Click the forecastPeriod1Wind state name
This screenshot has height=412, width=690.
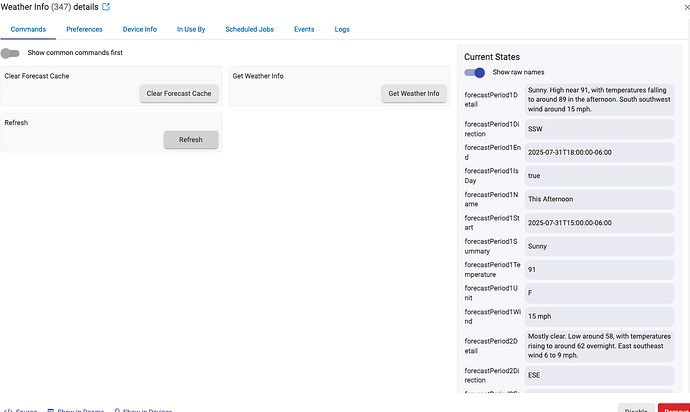click(493, 316)
